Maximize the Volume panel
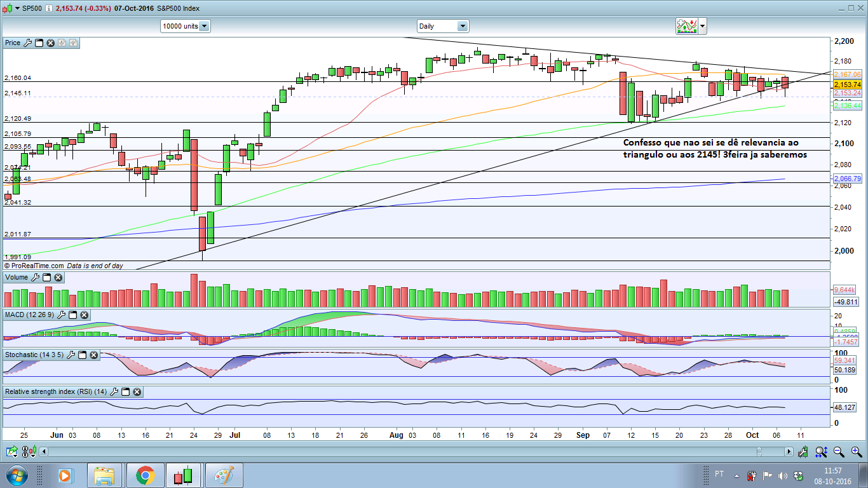 point(47,278)
